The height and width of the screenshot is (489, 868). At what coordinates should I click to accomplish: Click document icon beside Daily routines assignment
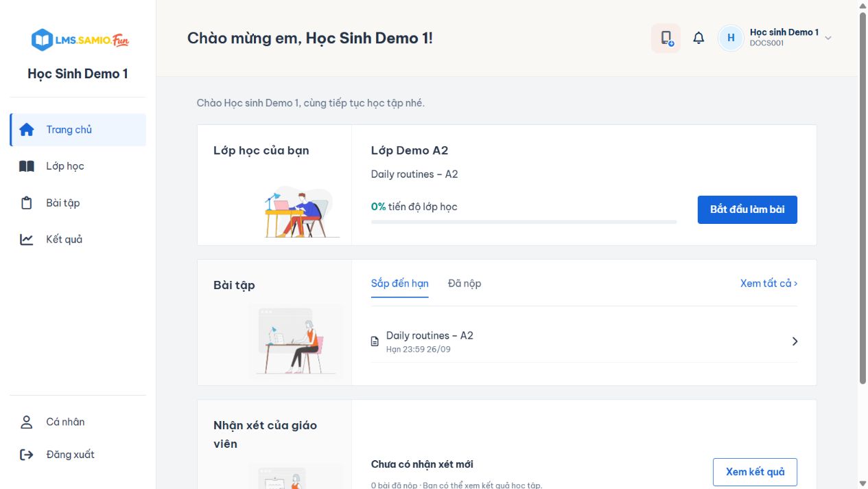(x=375, y=341)
